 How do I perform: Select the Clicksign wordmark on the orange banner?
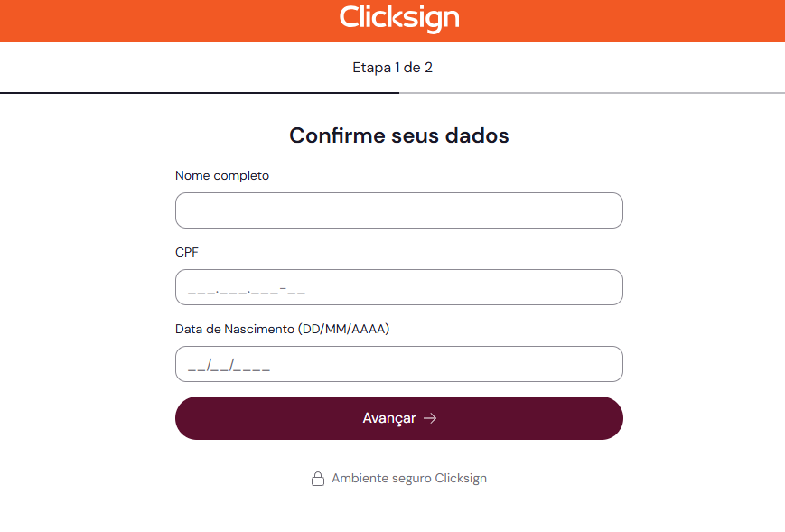tap(398, 19)
